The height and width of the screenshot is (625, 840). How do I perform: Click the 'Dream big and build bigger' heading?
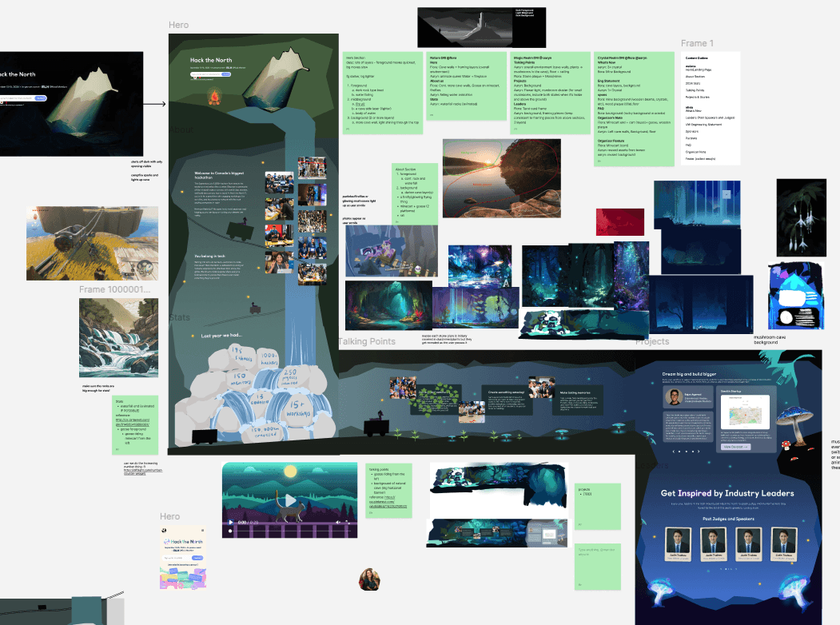[689, 374]
